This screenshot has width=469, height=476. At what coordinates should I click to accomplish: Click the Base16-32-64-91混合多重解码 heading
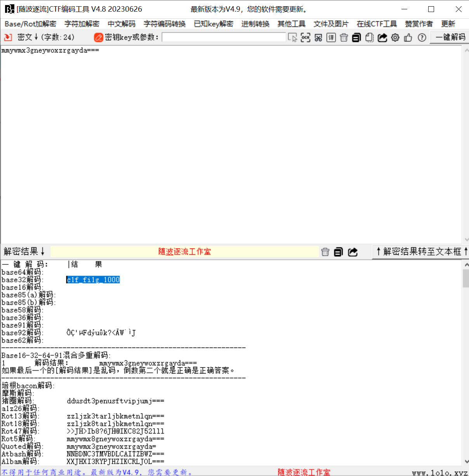[56, 355]
